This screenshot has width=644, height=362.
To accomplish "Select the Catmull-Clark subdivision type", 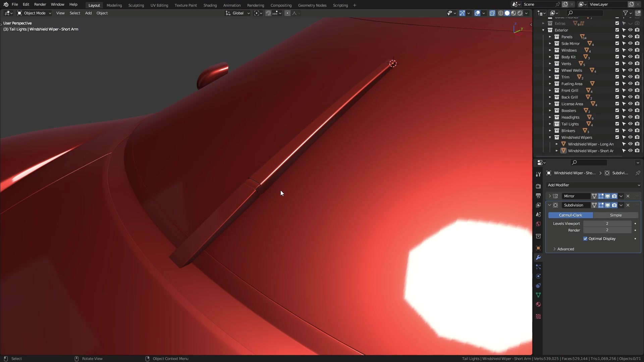I will pos(571,215).
